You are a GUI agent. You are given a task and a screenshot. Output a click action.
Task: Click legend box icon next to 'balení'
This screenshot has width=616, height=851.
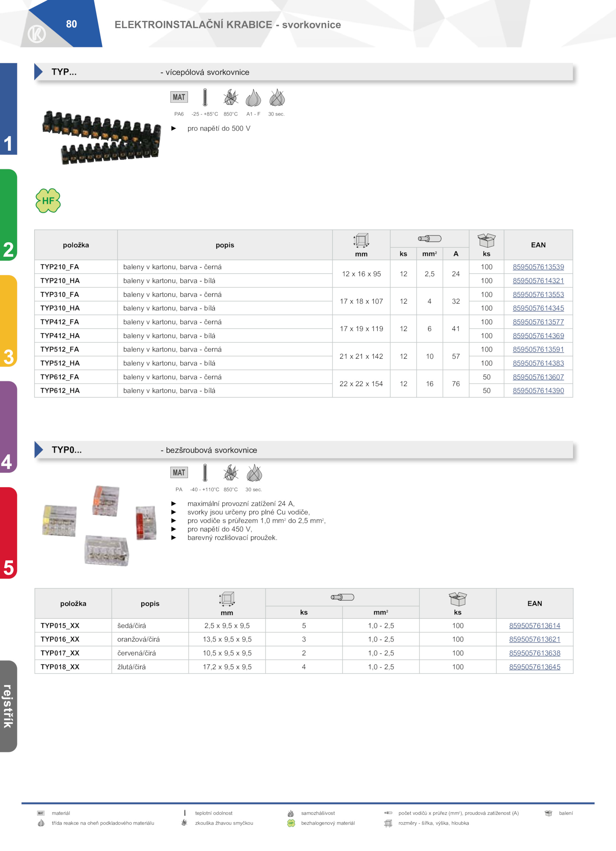548,813
